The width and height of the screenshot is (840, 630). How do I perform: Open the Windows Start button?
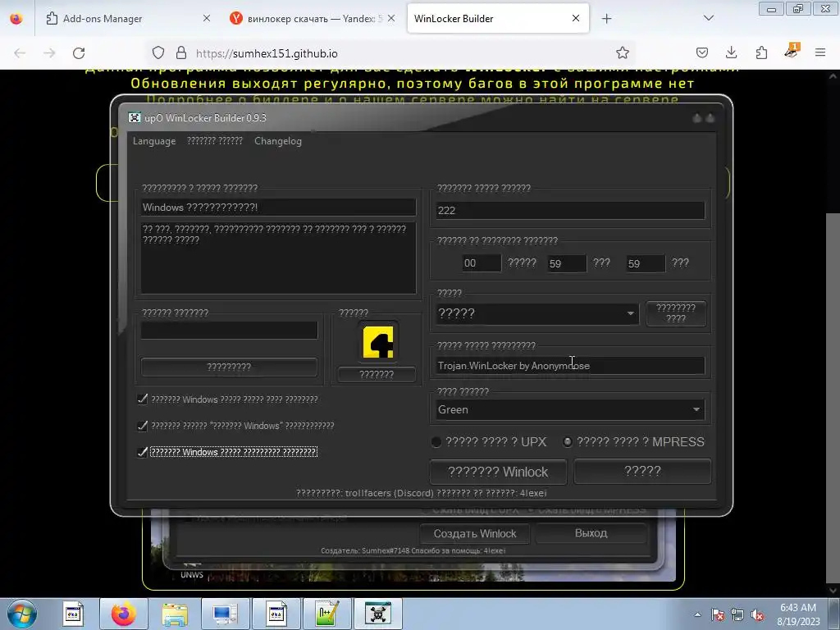click(x=21, y=614)
